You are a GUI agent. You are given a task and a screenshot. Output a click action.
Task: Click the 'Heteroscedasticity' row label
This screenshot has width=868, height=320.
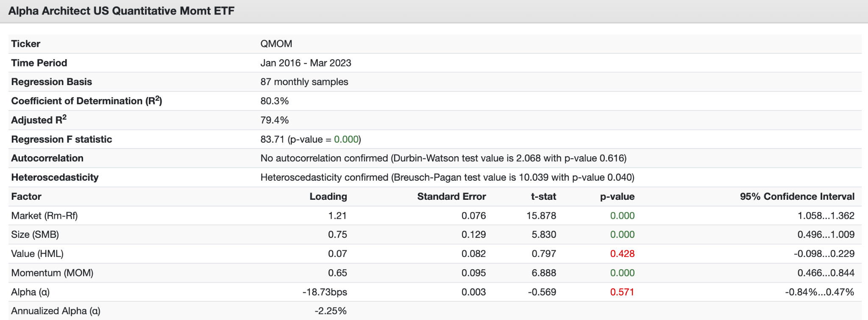tap(55, 177)
